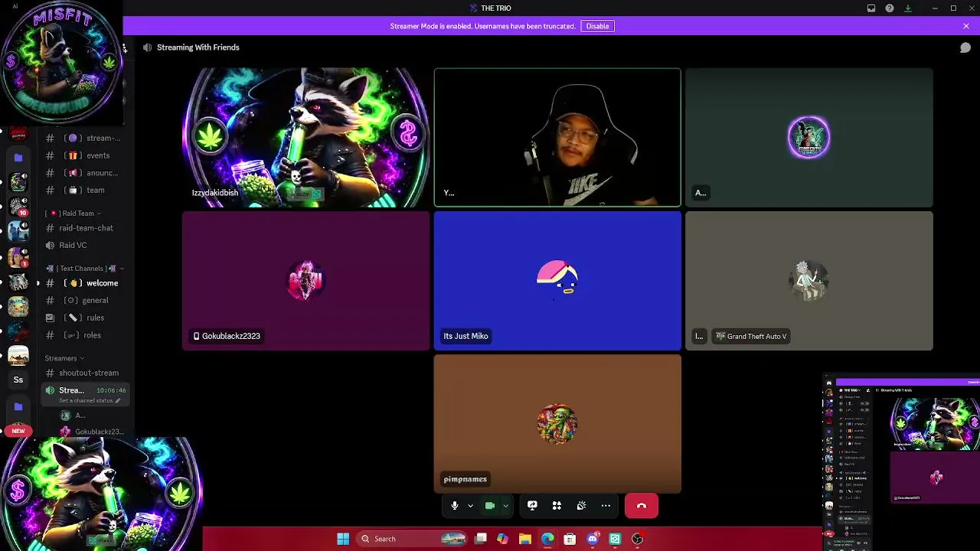The width and height of the screenshot is (980, 551).
Task: Click the NEW unread indicator in the server list
Action: tap(18, 431)
